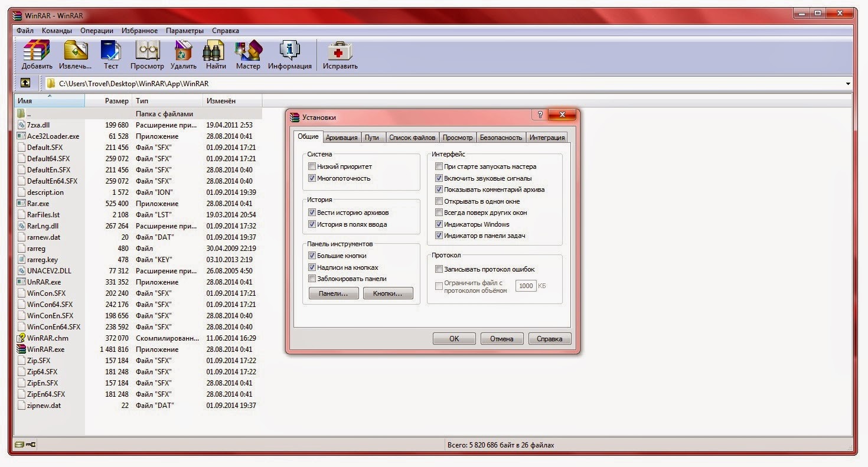Enable Открывать в одном окне checkbox
The width and height of the screenshot is (868, 467).
point(439,201)
